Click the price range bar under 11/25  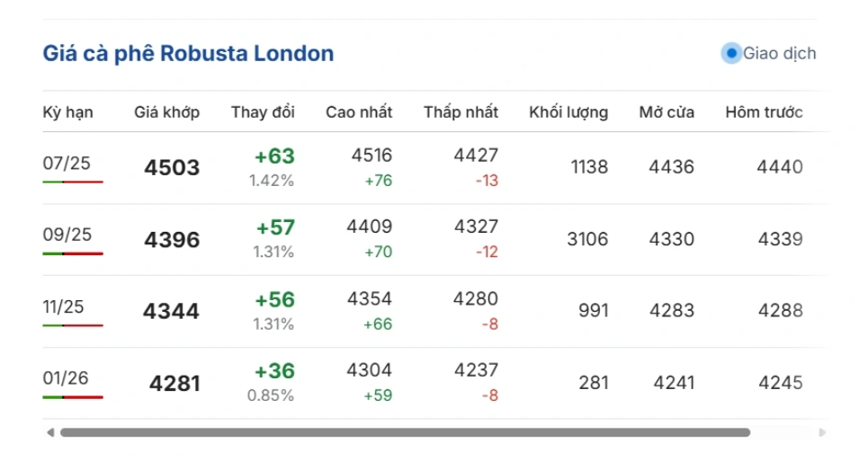point(73,325)
